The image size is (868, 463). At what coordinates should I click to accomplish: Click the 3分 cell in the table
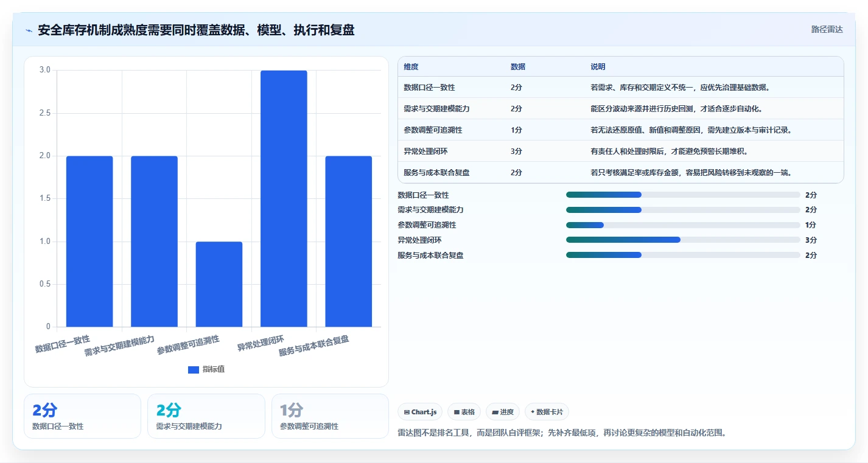[x=516, y=151]
